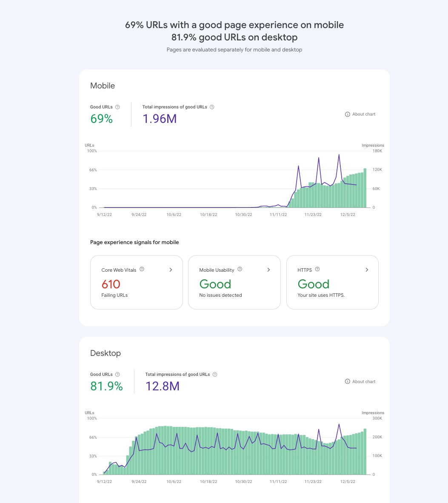
Task: Select Desktop 12.8M impressions metric
Action: (163, 386)
